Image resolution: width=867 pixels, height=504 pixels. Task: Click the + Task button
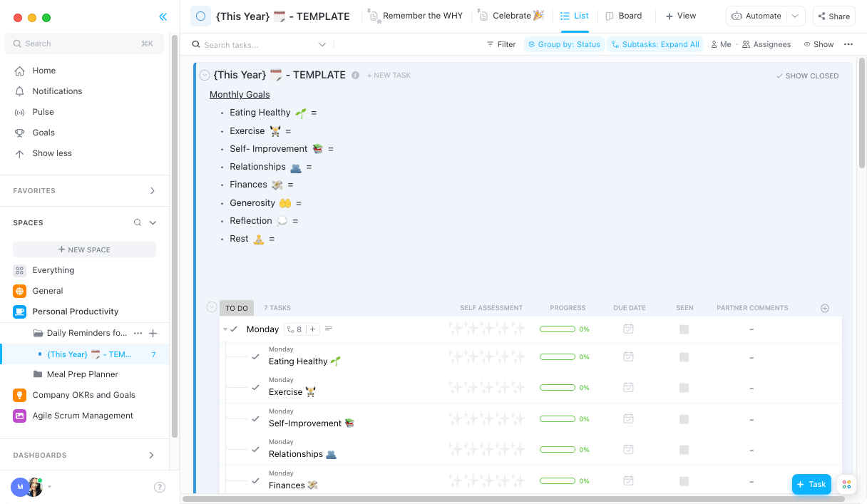[811, 484]
